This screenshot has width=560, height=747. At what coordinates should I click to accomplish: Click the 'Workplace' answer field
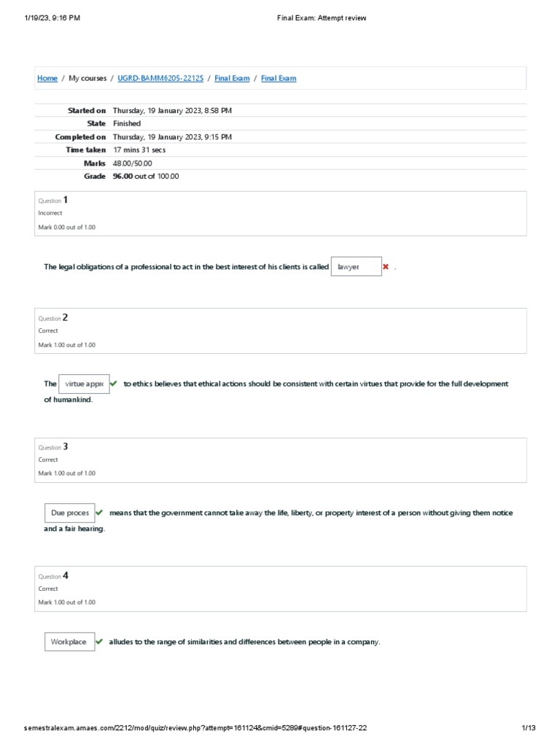point(69,642)
